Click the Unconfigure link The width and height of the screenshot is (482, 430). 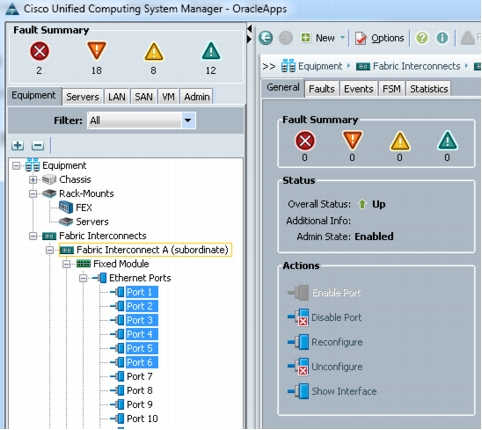pos(337,367)
